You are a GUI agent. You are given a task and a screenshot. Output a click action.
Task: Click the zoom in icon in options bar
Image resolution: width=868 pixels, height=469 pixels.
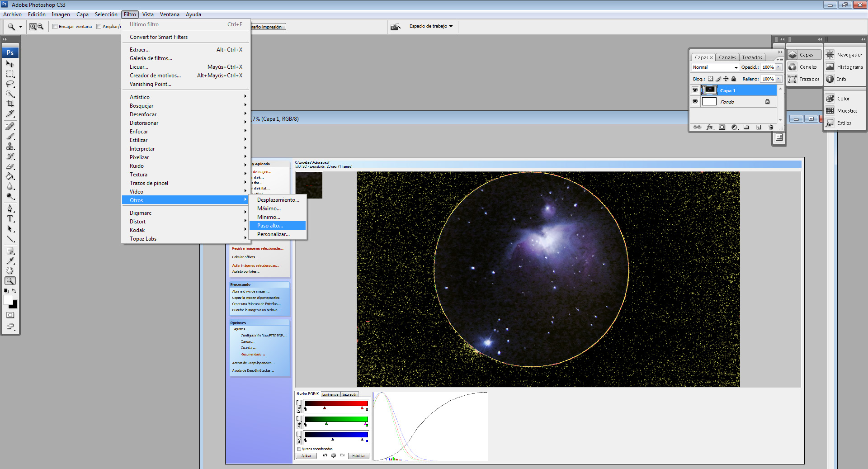pyautogui.click(x=33, y=27)
